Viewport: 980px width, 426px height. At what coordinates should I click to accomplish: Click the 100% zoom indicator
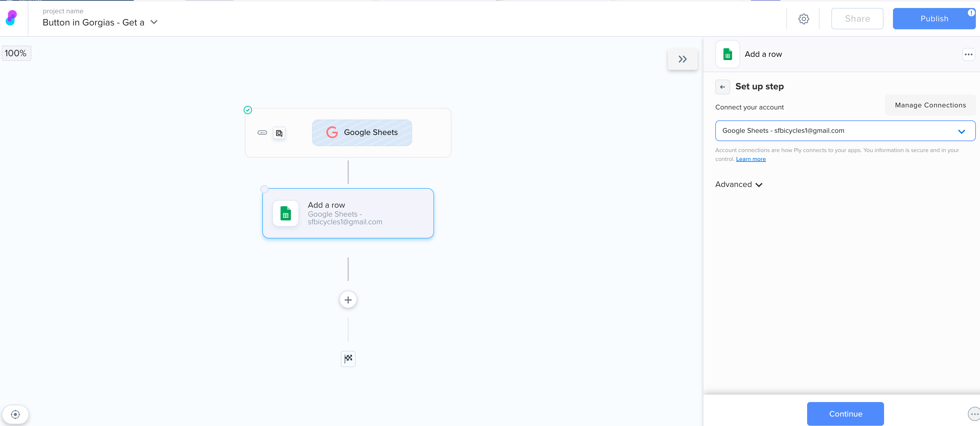pos(16,53)
